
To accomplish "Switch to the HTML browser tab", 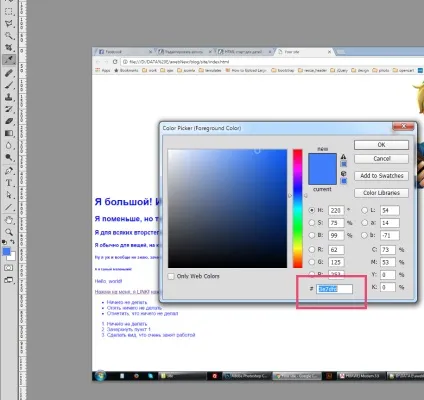I will coord(244,52).
